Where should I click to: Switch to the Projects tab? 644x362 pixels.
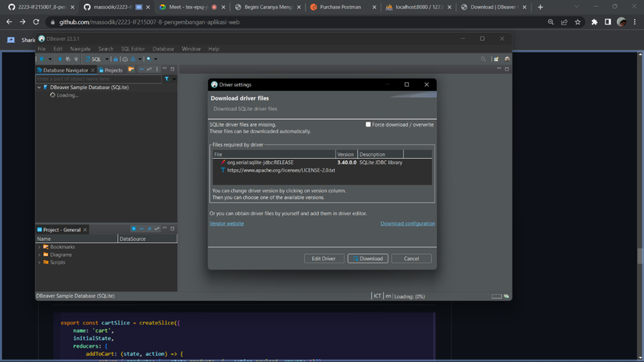point(110,70)
